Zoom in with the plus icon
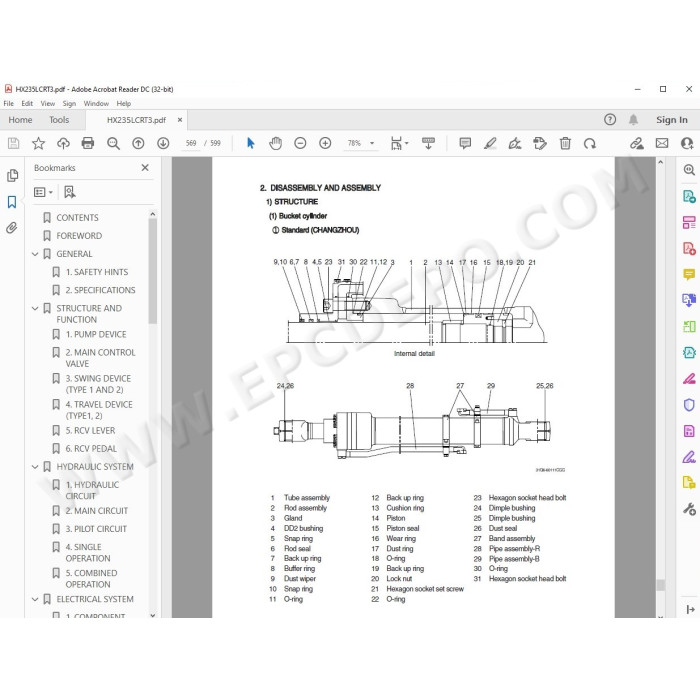Viewport: 700px width, 700px height. (325, 143)
